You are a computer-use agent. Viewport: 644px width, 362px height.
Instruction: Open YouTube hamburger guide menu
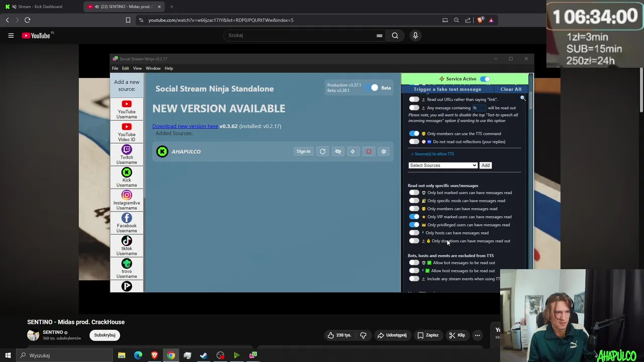pyautogui.click(x=11, y=35)
